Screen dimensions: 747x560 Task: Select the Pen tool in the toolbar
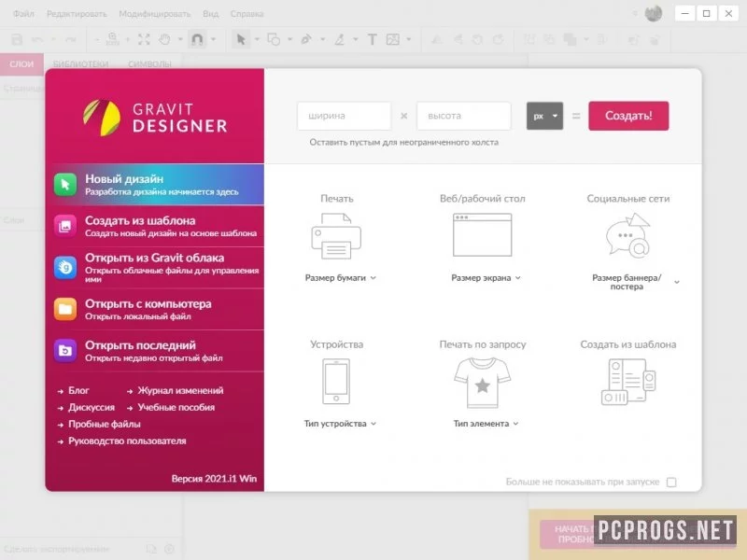[306, 39]
